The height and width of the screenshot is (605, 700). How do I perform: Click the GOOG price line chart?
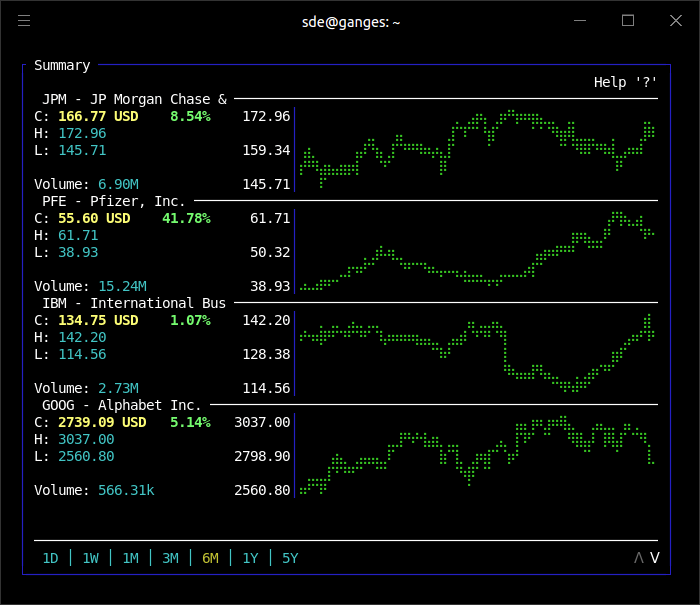click(477, 455)
